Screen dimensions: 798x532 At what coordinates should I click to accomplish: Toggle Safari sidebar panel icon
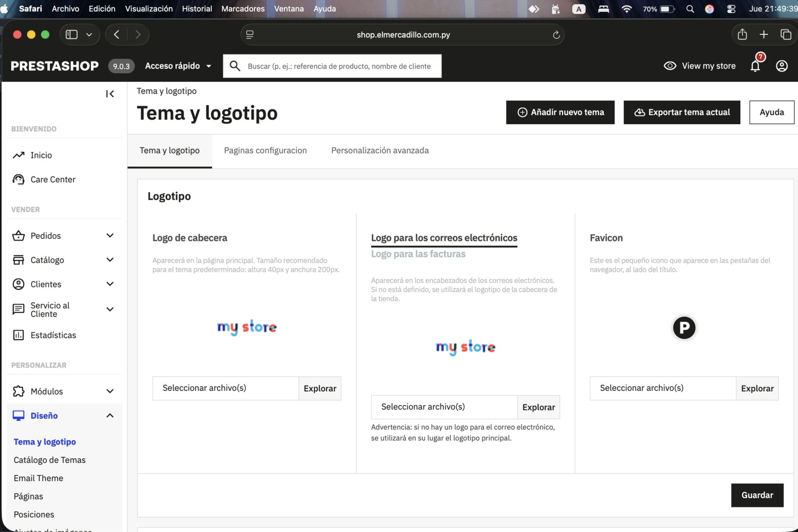tap(72, 35)
